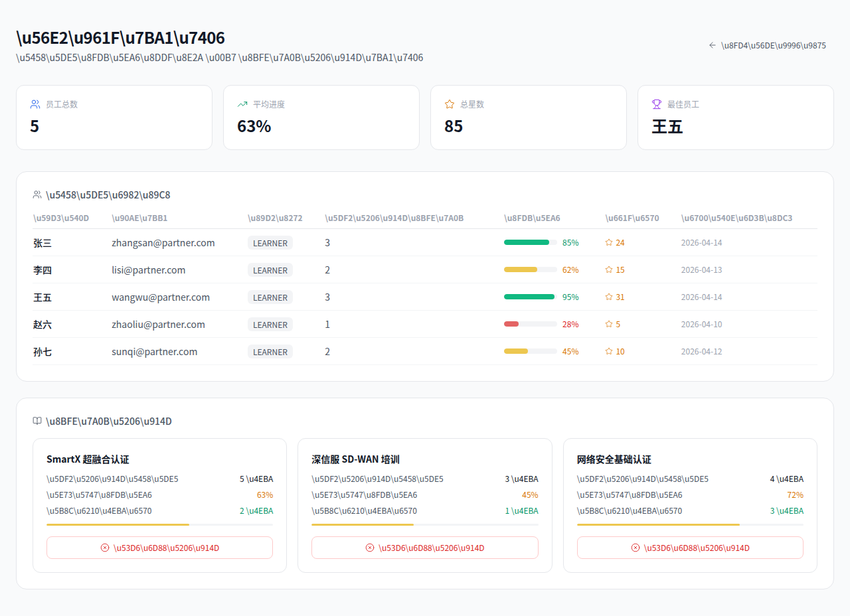850x616 pixels.
Task: Click the book icon above the course cards
Action: click(x=37, y=421)
